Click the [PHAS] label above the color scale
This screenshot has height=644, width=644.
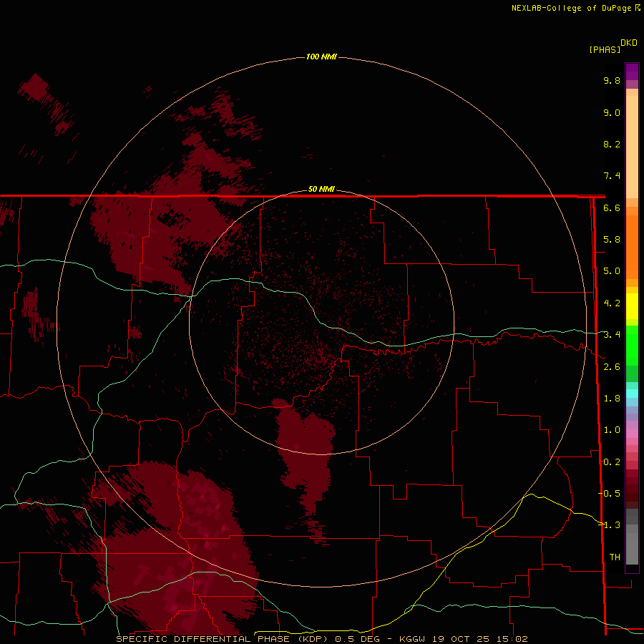pyautogui.click(x=605, y=49)
